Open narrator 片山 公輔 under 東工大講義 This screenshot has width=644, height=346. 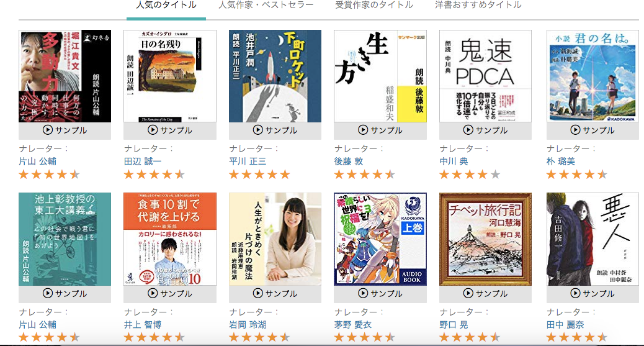[38, 325]
